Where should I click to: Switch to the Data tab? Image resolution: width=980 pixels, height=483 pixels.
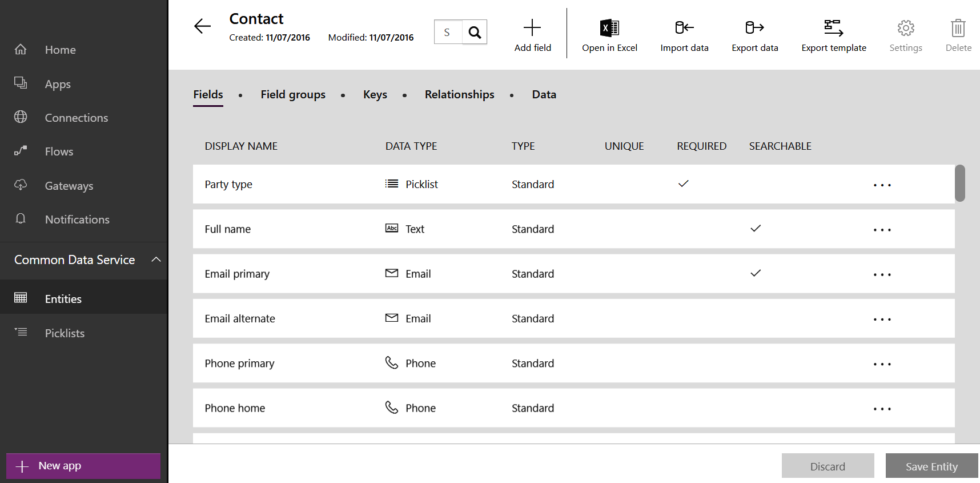[544, 94]
